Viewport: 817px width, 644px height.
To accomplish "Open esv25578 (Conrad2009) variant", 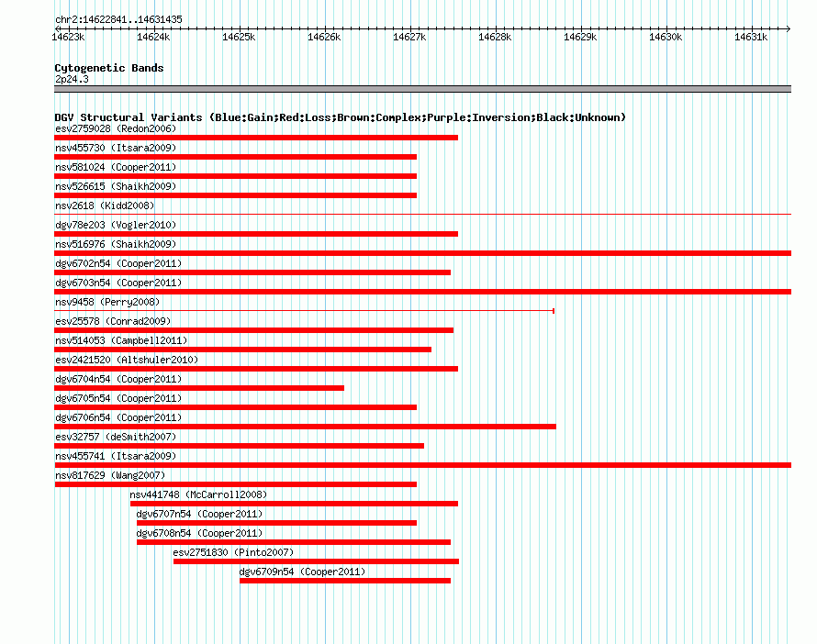I will click(x=113, y=321).
